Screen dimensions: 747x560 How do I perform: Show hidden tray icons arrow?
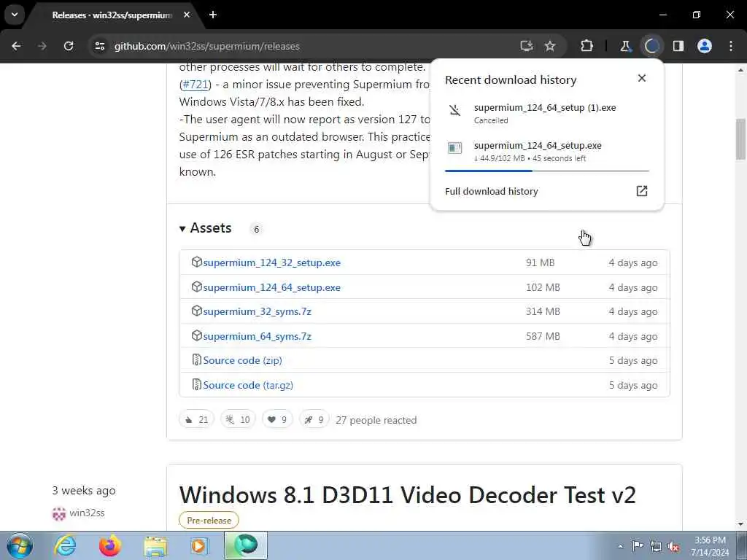click(x=620, y=547)
